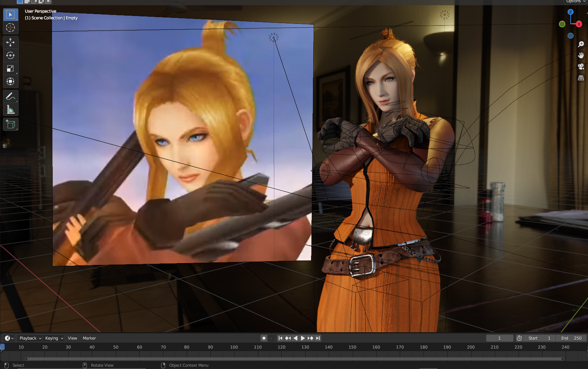Toggle the camera view
This screenshot has height=369, width=588.
point(581,67)
